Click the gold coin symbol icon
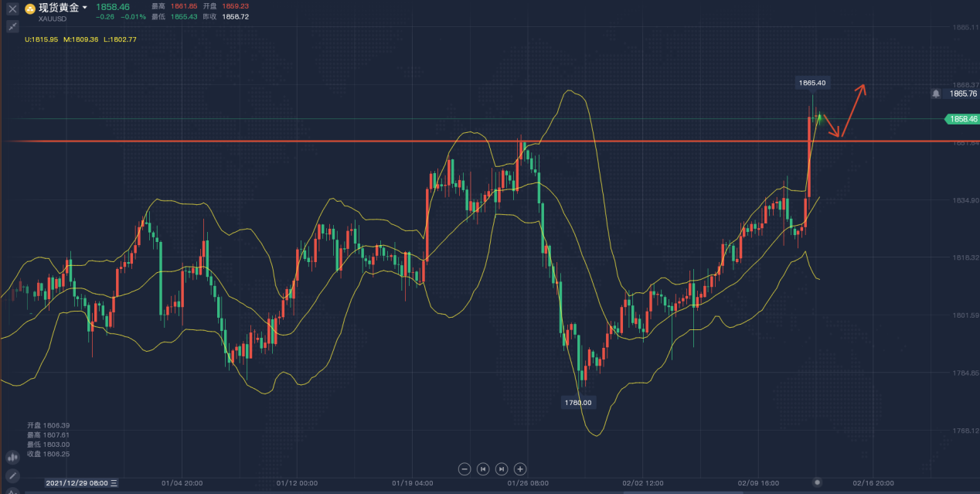The height and width of the screenshot is (494, 980). coord(30,9)
